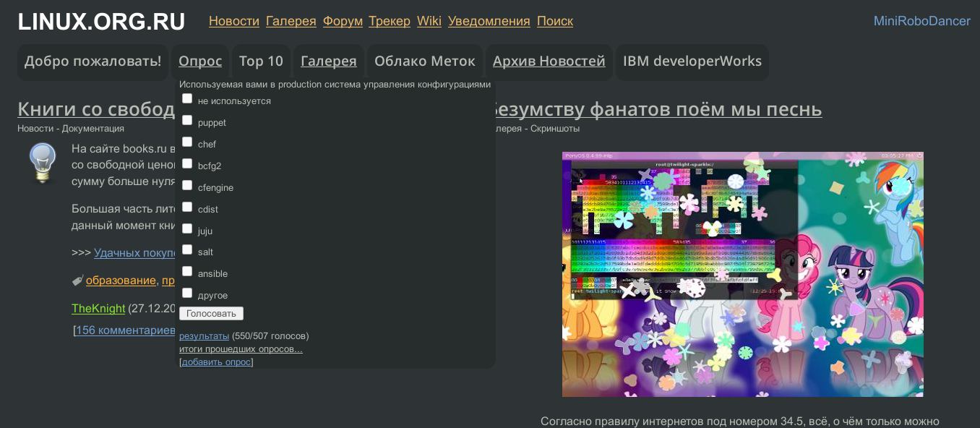Tick the cfengine checkbox
The image size is (980, 428).
click(x=187, y=186)
